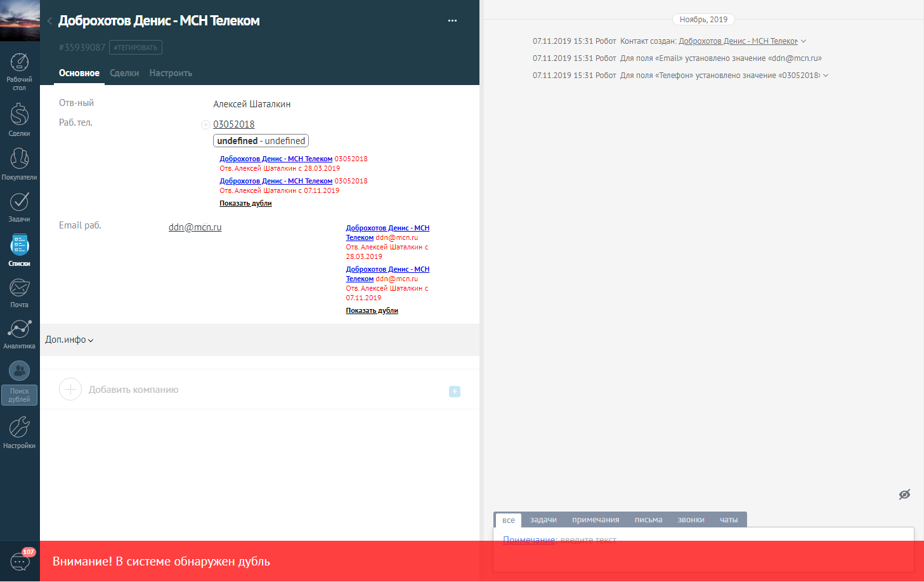Click the blue plus square in company row
This screenshot has width=924, height=582.
point(455,392)
